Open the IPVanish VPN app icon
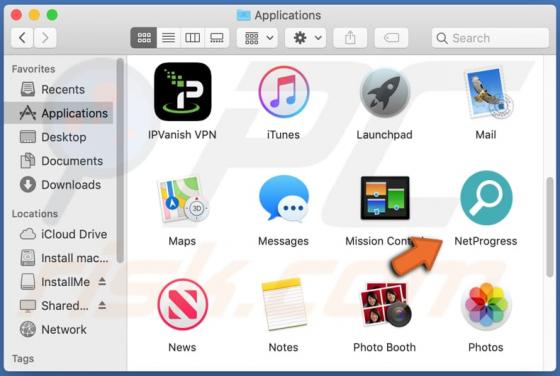The width and height of the screenshot is (560, 376). tap(182, 92)
